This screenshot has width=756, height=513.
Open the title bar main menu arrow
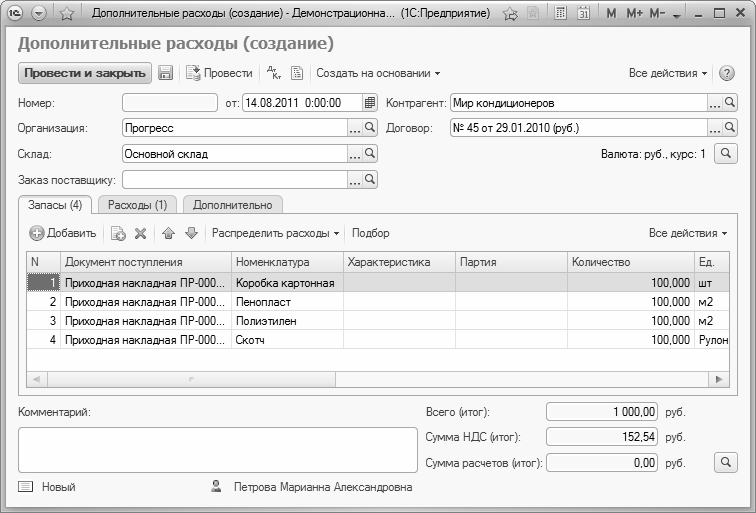pos(39,13)
